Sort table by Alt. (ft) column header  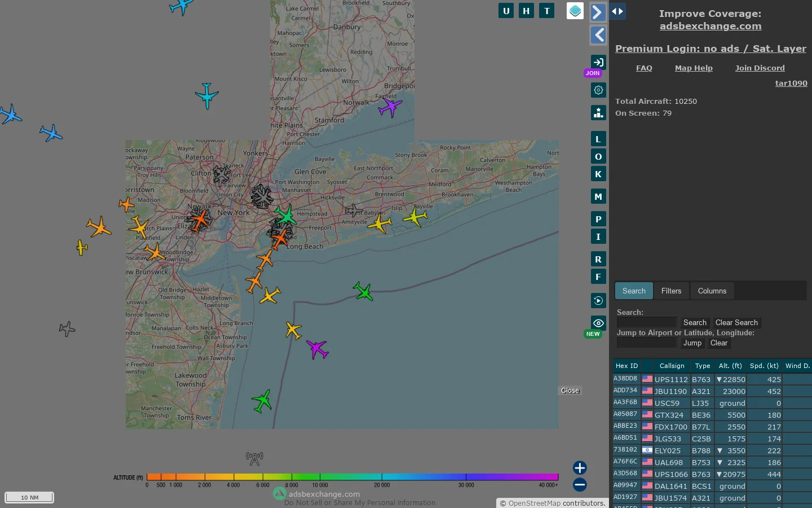click(730, 366)
